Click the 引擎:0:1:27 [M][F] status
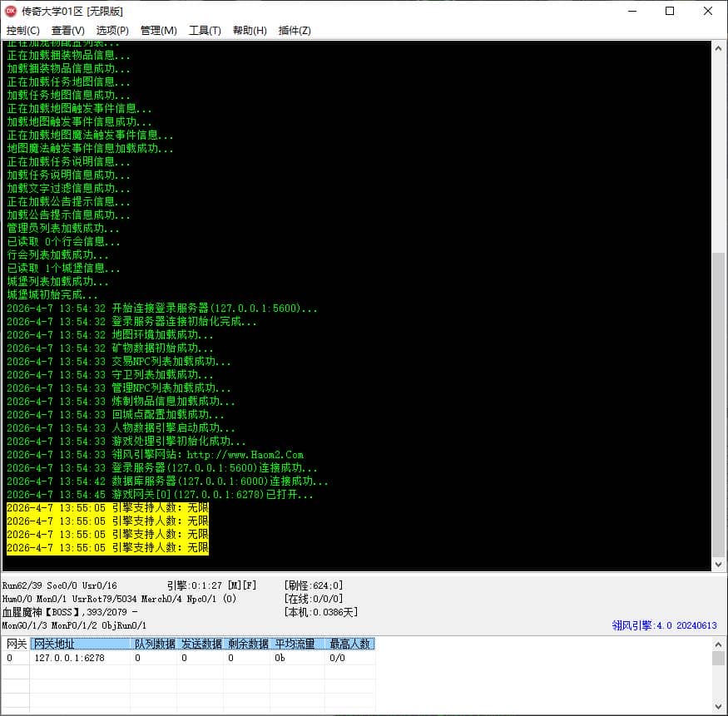Image resolution: width=728 pixels, height=716 pixels. point(211,585)
